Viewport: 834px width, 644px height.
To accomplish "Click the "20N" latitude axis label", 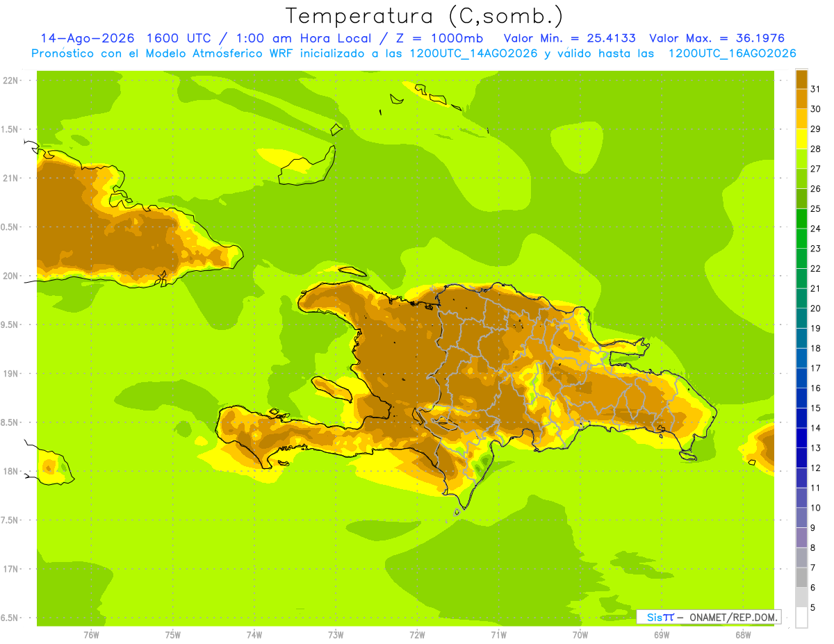I will point(12,276).
